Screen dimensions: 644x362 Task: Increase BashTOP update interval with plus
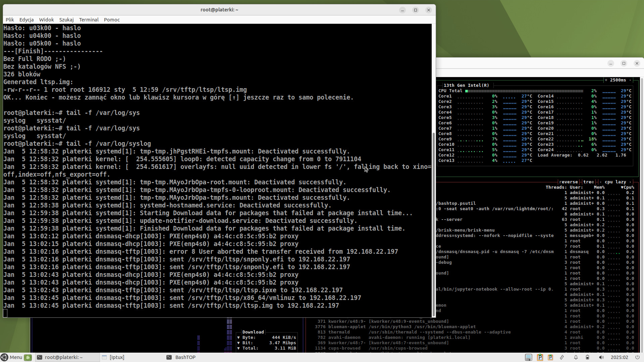click(606, 80)
